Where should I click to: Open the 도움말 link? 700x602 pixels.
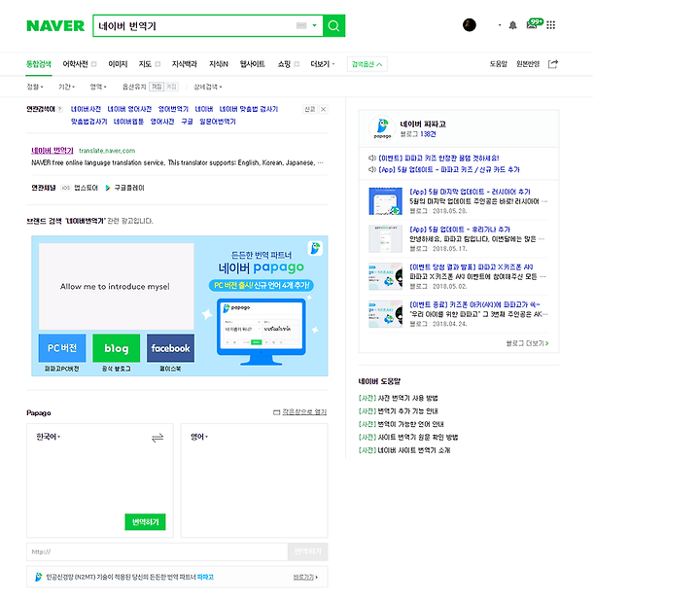pos(498,64)
